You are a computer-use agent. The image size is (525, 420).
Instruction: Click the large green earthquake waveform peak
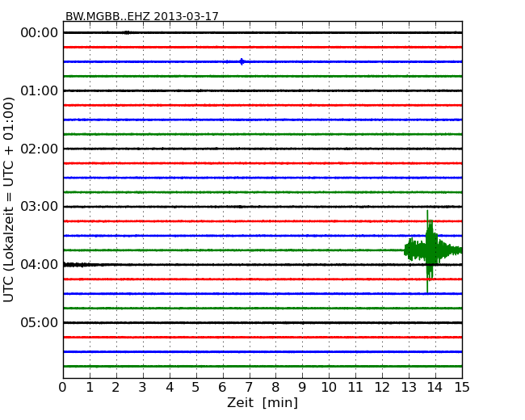(430, 250)
